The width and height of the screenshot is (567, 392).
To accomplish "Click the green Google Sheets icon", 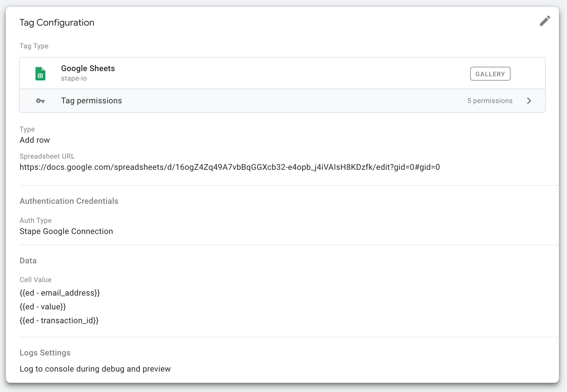I will pos(40,74).
